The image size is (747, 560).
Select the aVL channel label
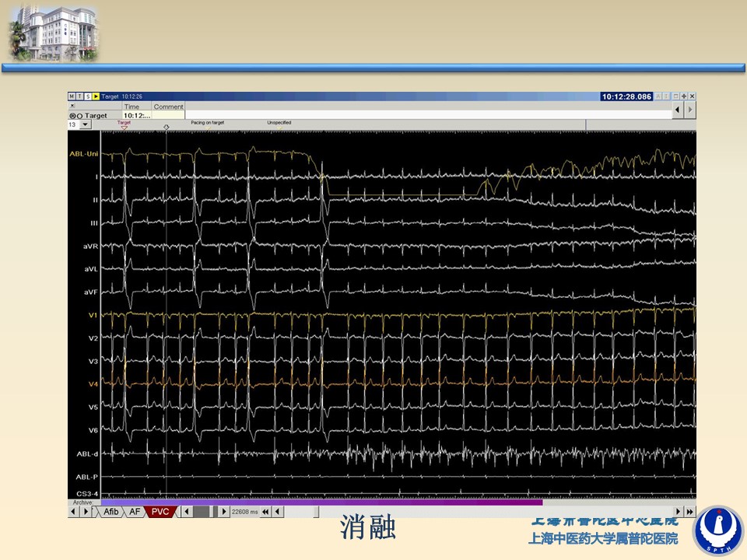point(91,269)
